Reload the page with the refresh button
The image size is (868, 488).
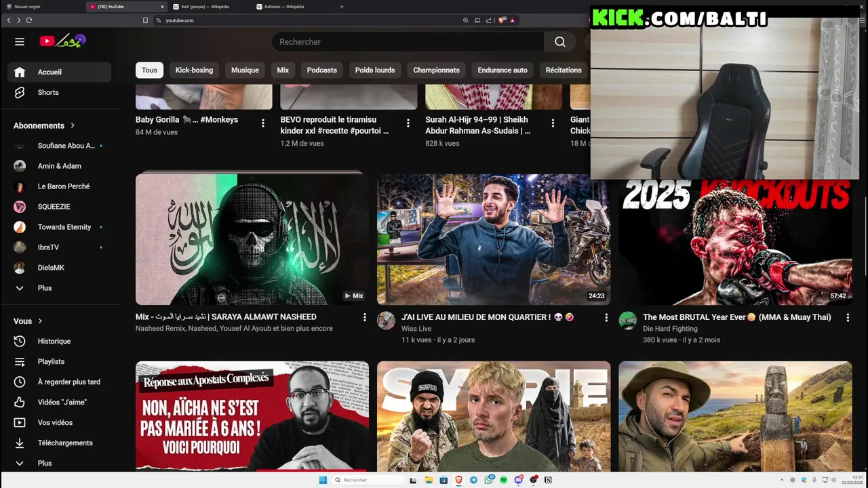[29, 20]
